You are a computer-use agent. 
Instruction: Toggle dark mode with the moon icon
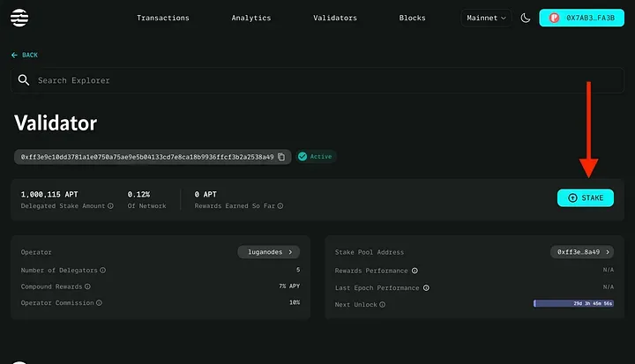tap(526, 18)
